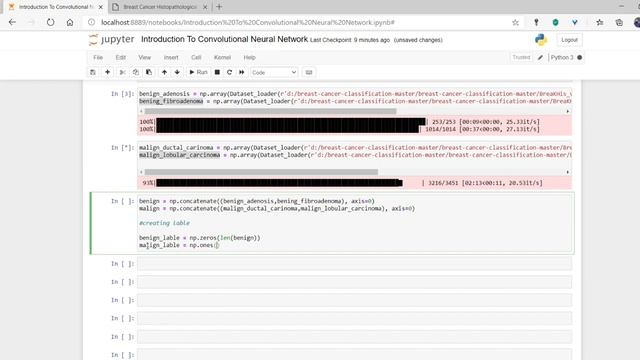This screenshot has height=360, width=640.
Task: Click the pencil edit mode icon
Action: pyautogui.click(x=540, y=58)
